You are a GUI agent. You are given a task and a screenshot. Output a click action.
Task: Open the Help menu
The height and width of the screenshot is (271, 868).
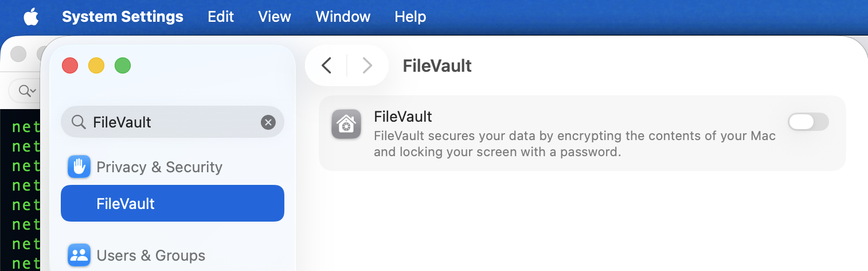pyautogui.click(x=410, y=17)
